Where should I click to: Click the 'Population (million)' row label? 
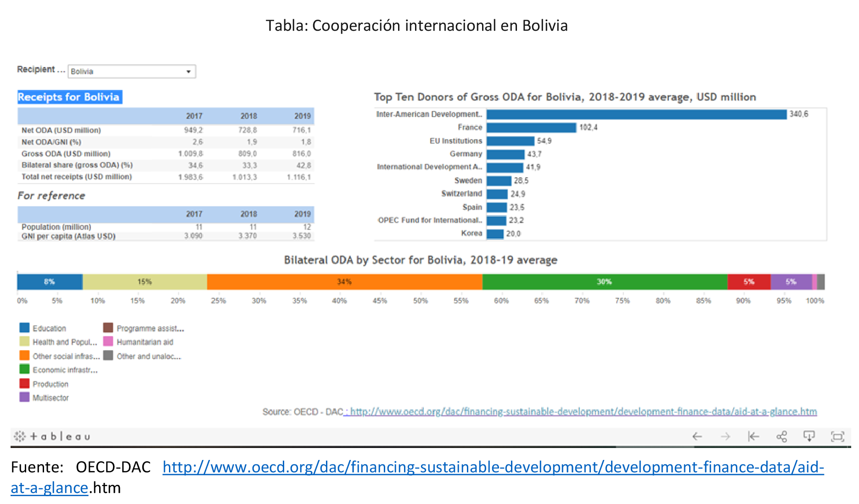coord(56,227)
